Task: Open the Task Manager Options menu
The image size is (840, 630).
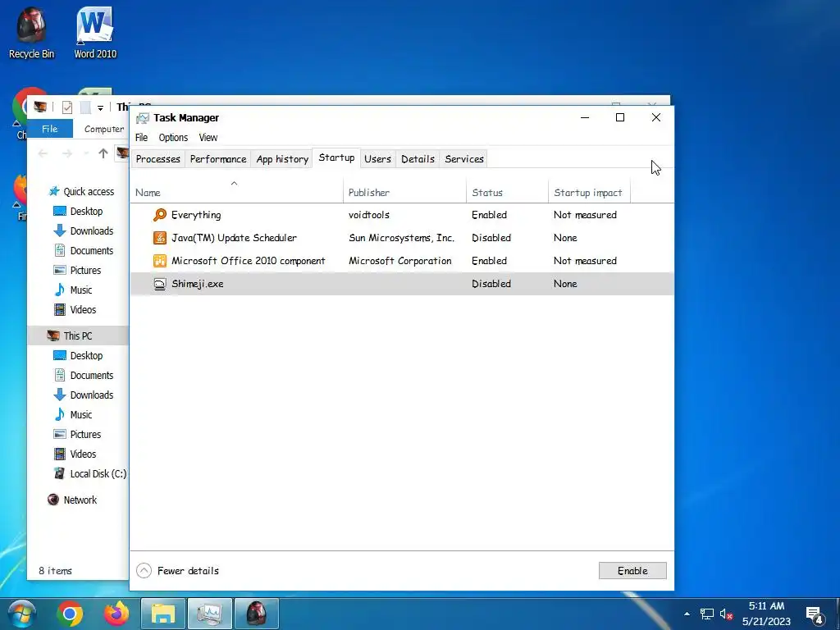Action: pyautogui.click(x=173, y=138)
